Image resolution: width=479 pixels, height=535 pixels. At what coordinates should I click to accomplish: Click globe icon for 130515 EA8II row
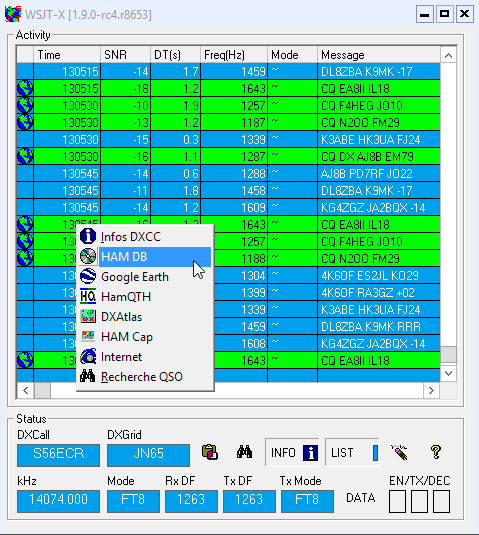click(25, 88)
